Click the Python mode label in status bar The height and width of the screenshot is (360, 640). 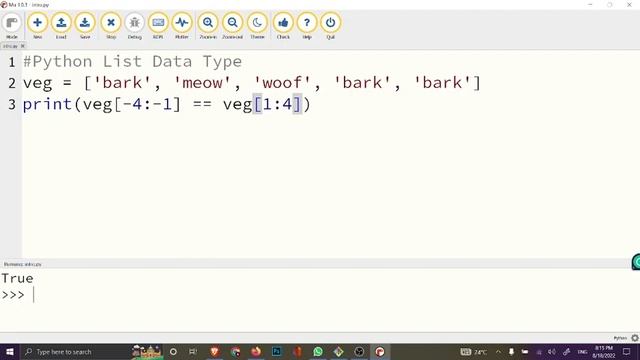[x=620, y=338]
